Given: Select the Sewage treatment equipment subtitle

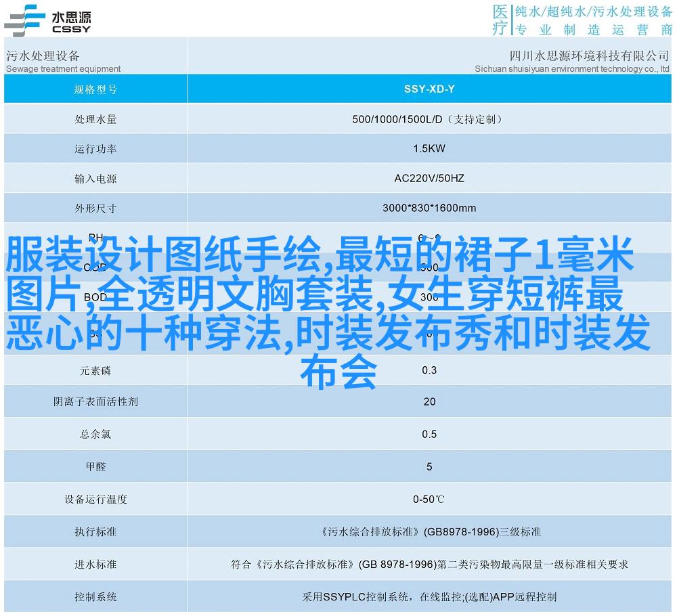Looking at the screenshot, I should pos(63,68).
